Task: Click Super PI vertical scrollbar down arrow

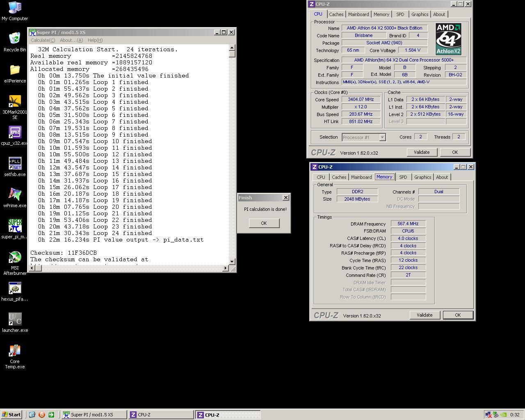Action: coord(232,261)
